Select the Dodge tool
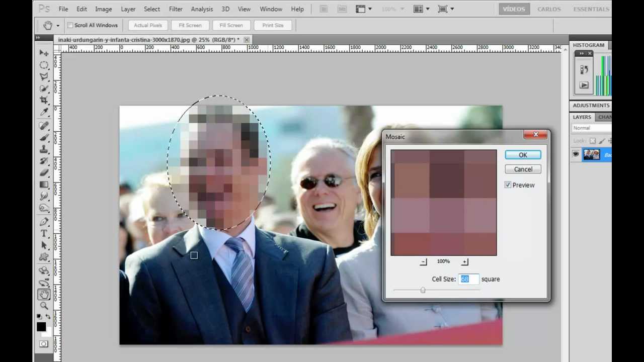The height and width of the screenshot is (362, 644). pos(44,208)
